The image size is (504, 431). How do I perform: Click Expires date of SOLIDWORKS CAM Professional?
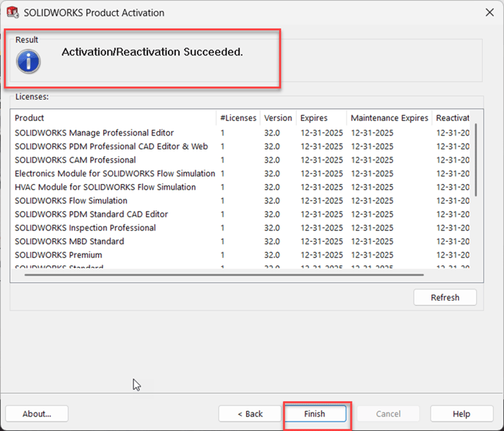pos(322,160)
